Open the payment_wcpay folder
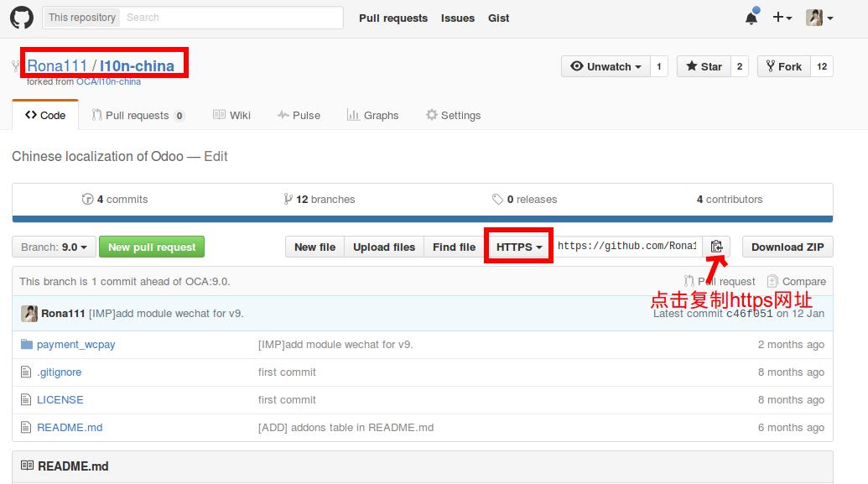The height and width of the screenshot is (484, 868). (78, 344)
